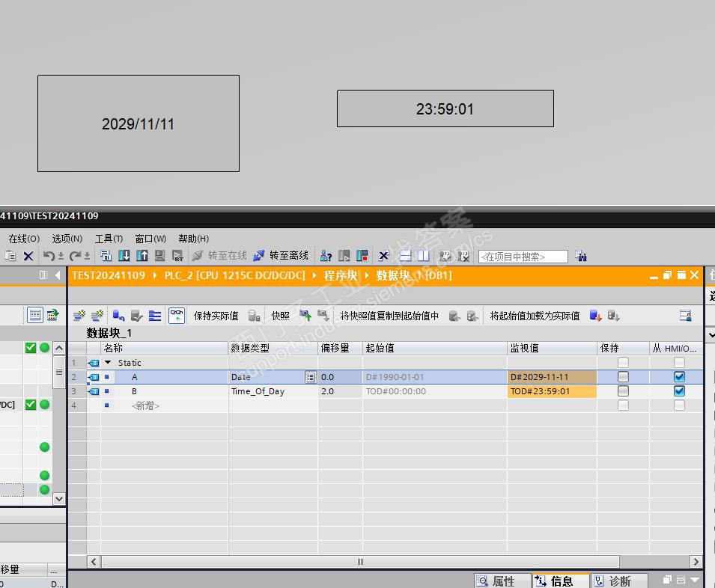715x588 pixels.
Task: Open the 帮助(H) menu
Action: [x=193, y=239]
